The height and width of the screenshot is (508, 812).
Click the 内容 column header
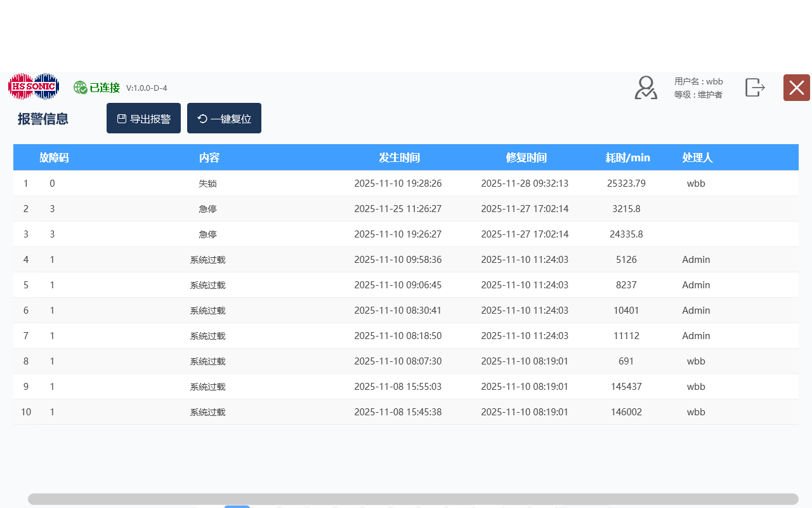tap(209, 157)
